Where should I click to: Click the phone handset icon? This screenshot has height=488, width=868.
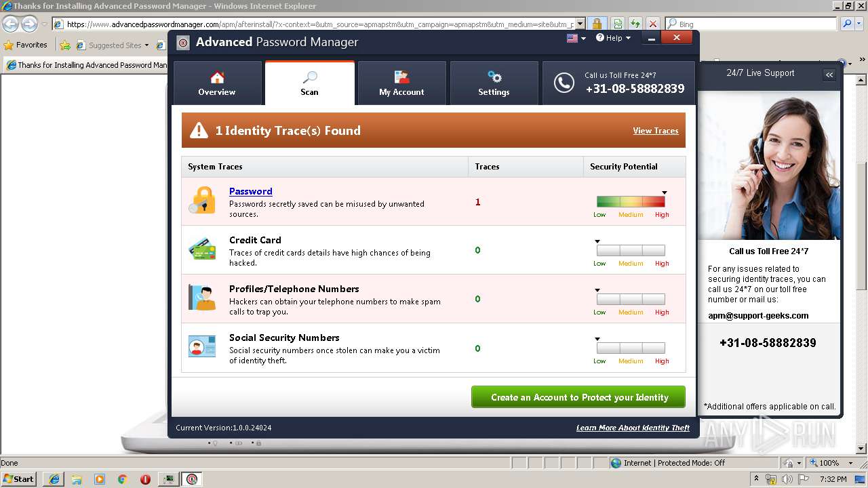(564, 83)
